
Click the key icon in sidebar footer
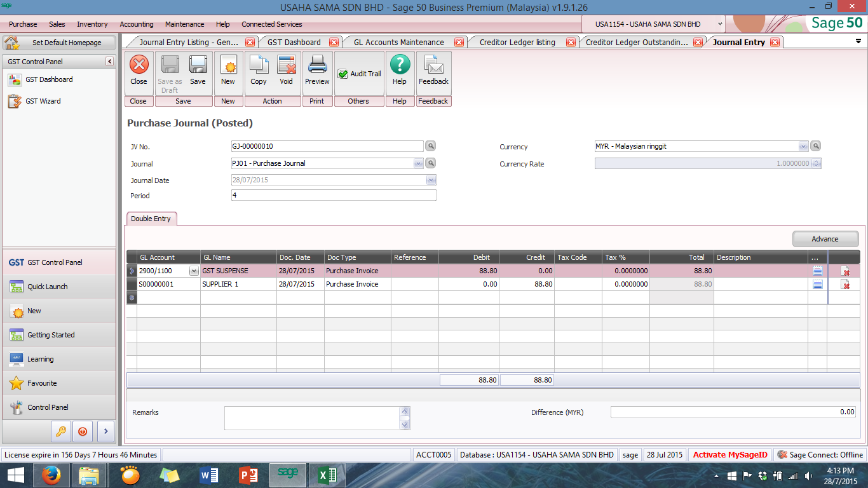pyautogui.click(x=61, y=431)
